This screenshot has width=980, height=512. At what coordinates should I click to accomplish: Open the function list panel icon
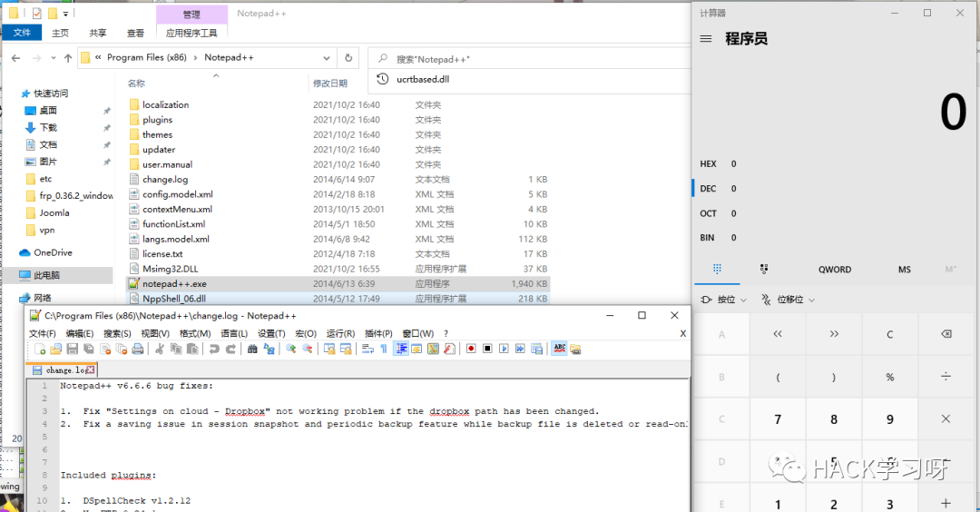[449, 349]
